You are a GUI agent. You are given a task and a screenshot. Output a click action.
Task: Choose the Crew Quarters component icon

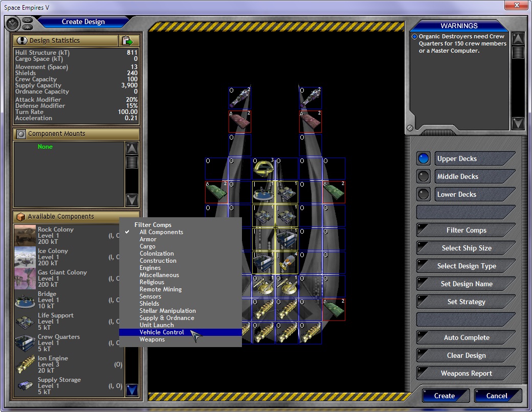pyautogui.click(x=25, y=343)
